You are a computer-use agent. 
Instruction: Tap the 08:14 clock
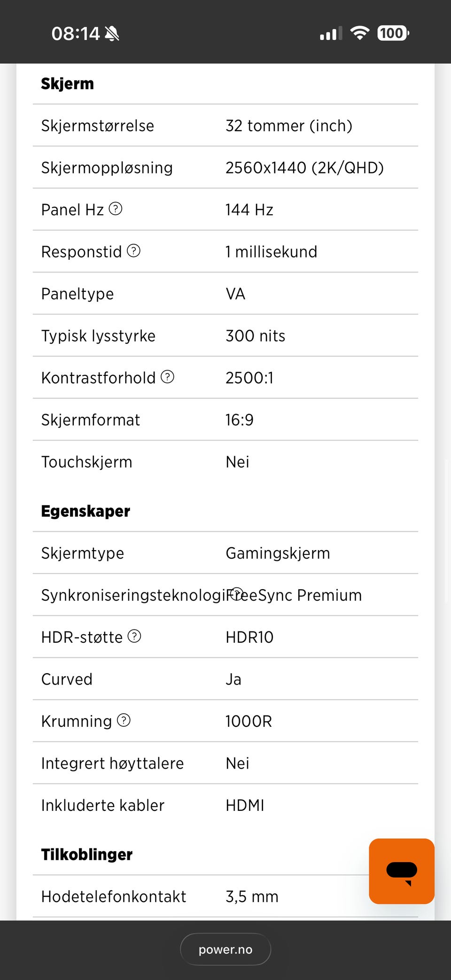pyautogui.click(x=75, y=34)
